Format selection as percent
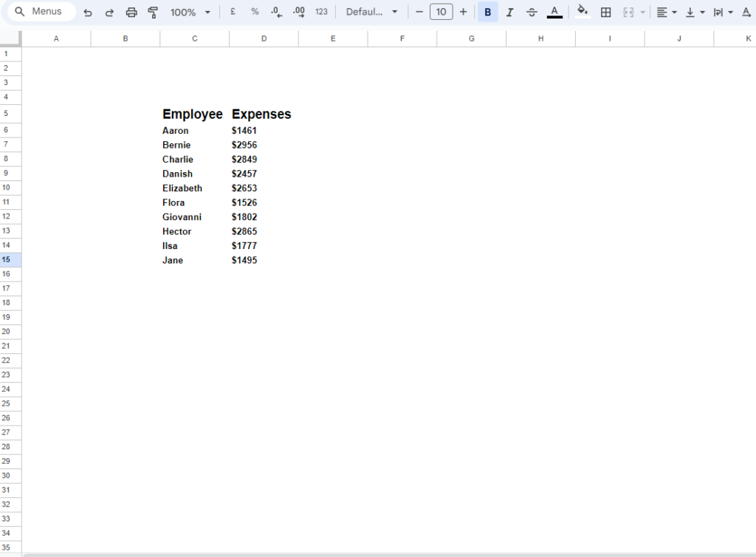This screenshot has height=557, width=756. coord(255,12)
